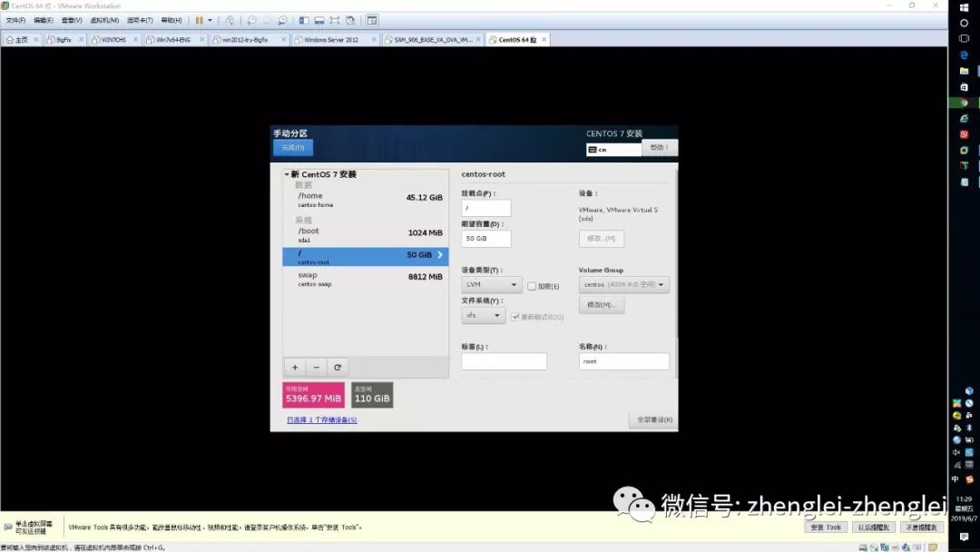Image resolution: width=980 pixels, height=552 pixels.
Task: Open the 文件(F) menu
Action: [x=15, y=21]
